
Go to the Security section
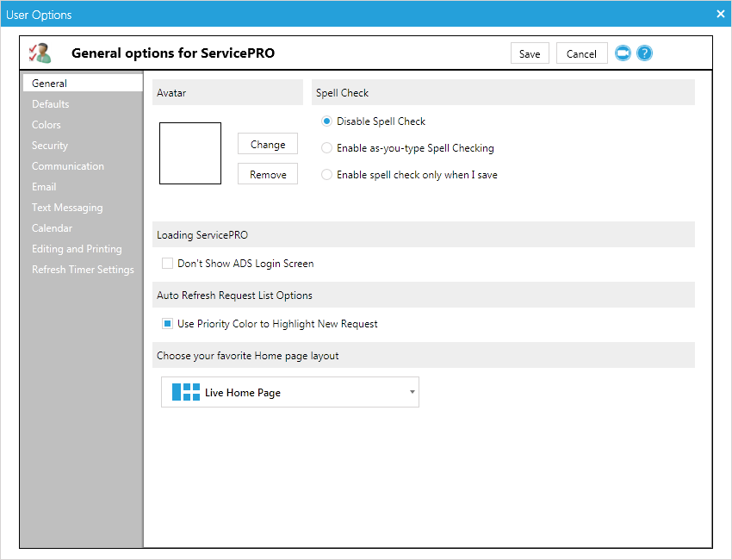(50, 146)
